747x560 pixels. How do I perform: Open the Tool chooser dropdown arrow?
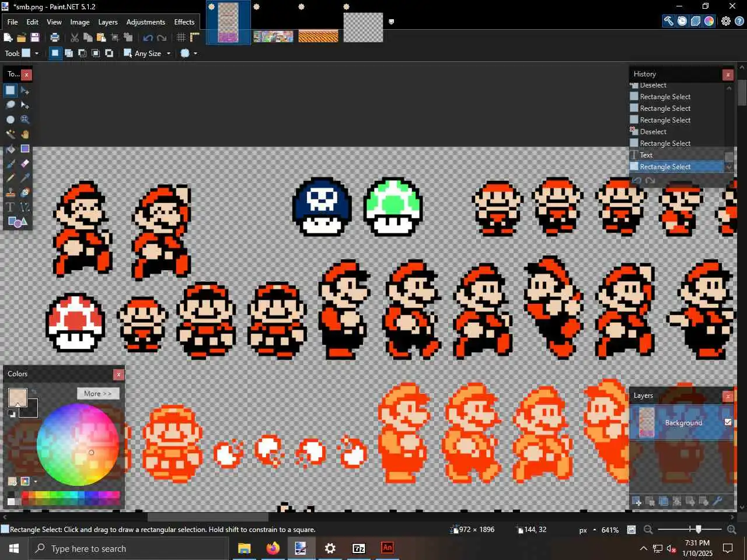point(37,53)
